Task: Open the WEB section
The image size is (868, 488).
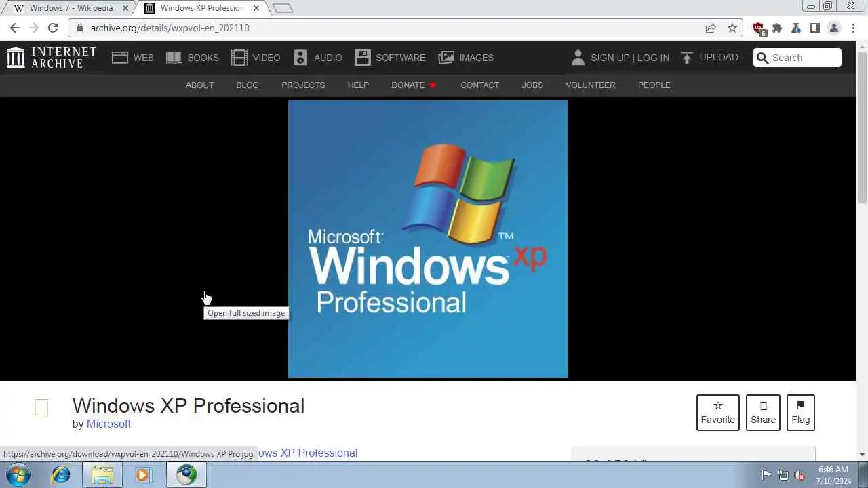Action: tap(133, 58)
